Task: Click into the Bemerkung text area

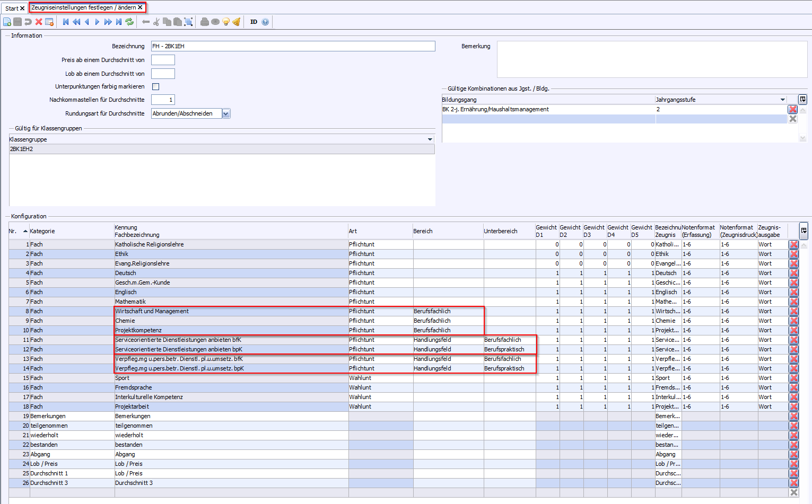Action: (652, 59)
